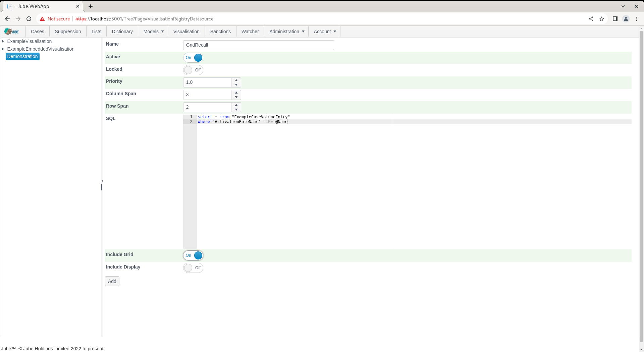Viewport: 644px width, 352px height.
Task: Click the Name input field
Action: point(259,45)
